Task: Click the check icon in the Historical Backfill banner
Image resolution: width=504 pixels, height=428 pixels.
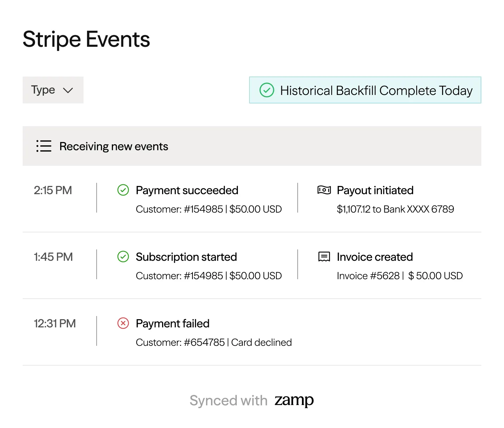Action: click(x=267, y=90)
